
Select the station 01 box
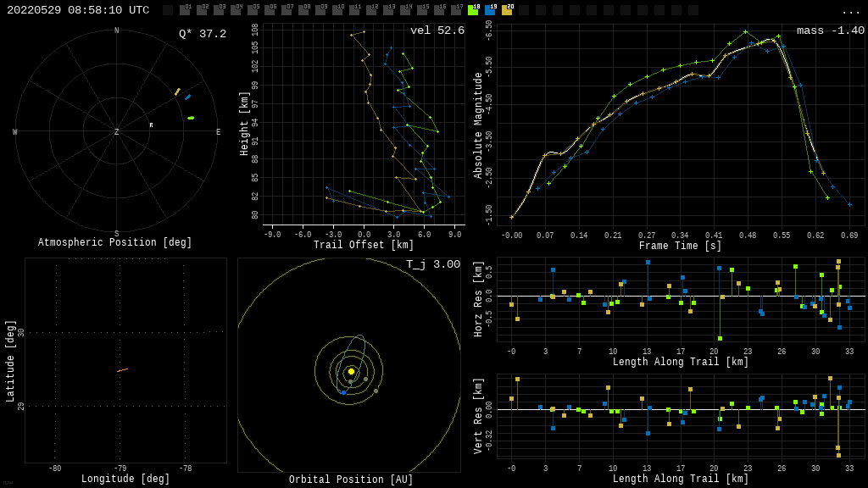coord(185,10)
